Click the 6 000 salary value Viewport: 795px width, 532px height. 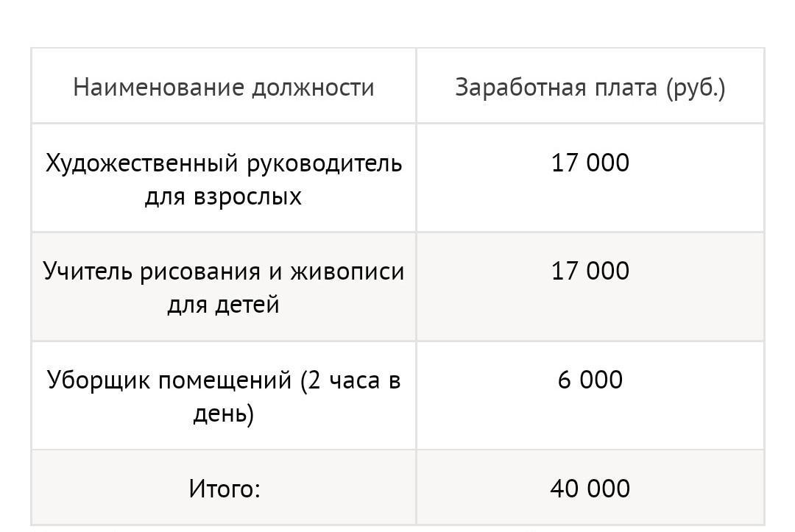click(x=590, y=380)
